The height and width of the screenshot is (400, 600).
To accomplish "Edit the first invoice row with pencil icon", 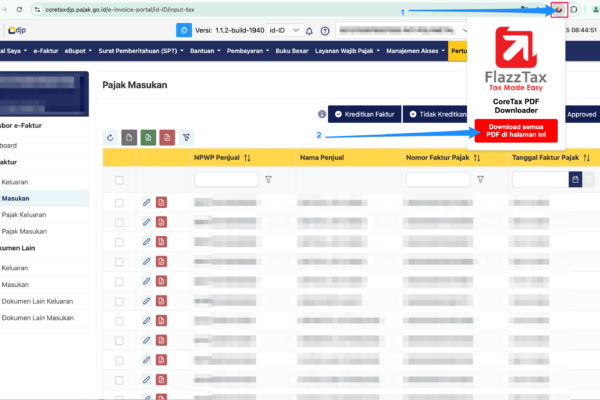I will (x=146, y=202).
